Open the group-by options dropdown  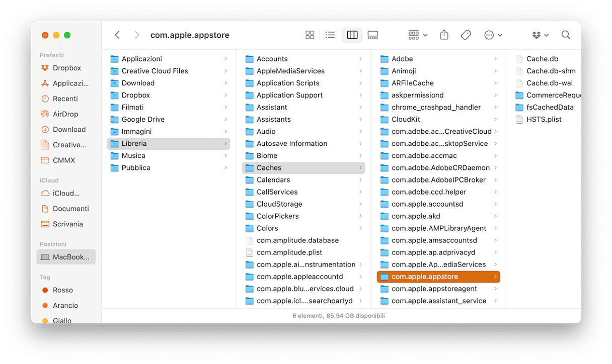click(418, 35)
